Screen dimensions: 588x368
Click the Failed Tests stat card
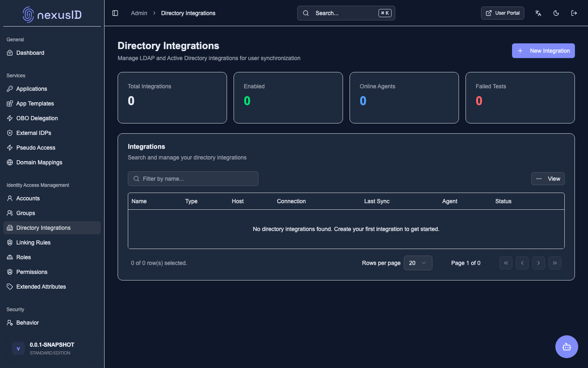[x=520, y=98]
